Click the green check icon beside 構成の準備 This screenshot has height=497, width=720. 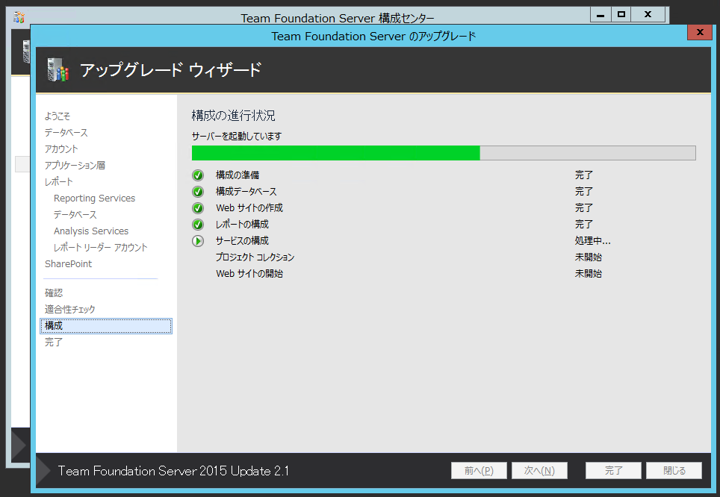click(x=198, y=175)
